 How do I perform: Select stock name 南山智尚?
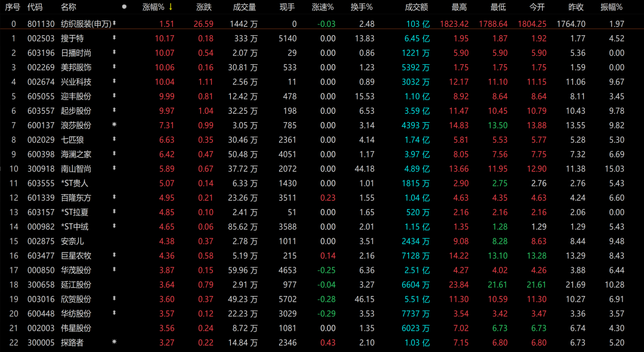(76, 169)
